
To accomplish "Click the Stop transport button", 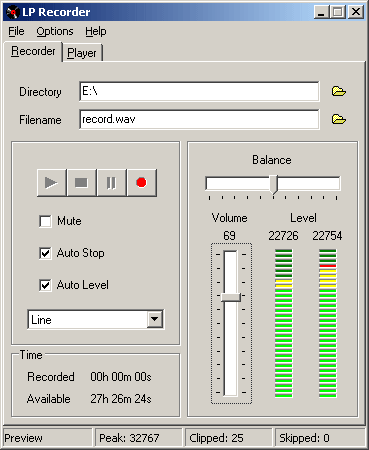I will tap(82, 183).
